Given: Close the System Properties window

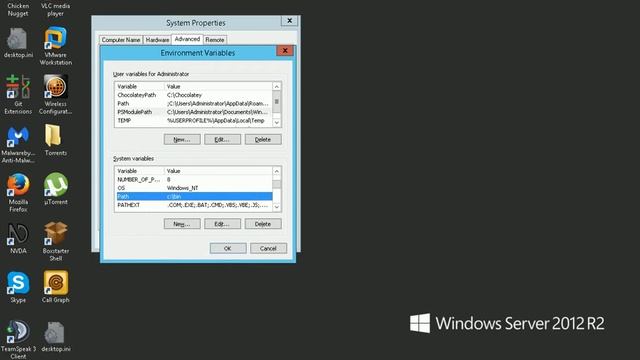Looking at the screenshot, I should coord(289,21).
